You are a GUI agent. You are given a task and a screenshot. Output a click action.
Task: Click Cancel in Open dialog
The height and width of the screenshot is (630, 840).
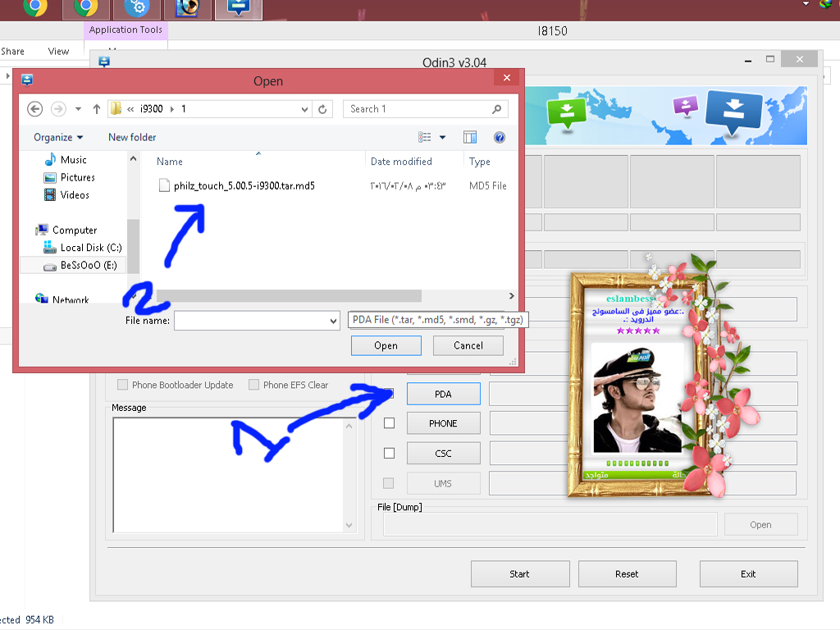pos(468,345)
